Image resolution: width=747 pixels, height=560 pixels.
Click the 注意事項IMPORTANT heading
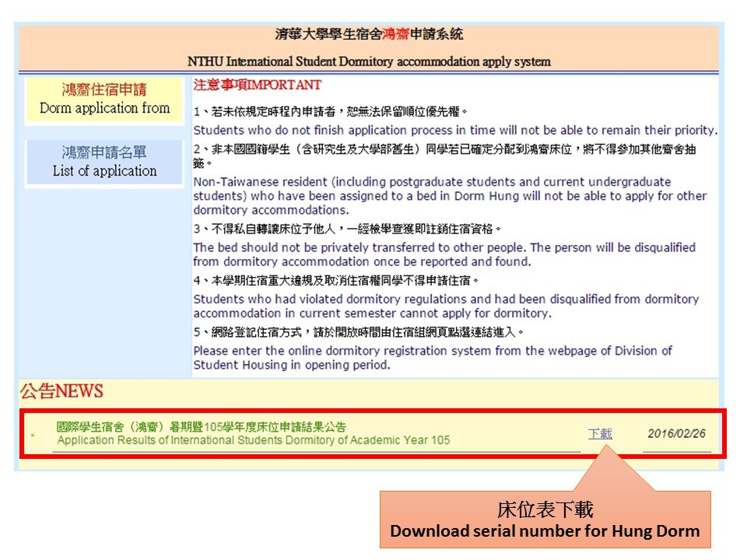[x=258, y=86]
